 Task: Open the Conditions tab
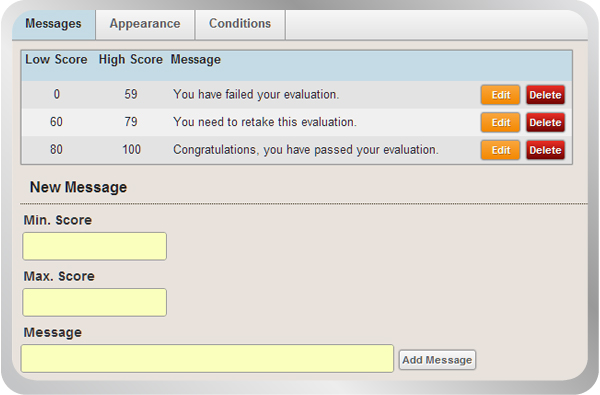(240, 24)
